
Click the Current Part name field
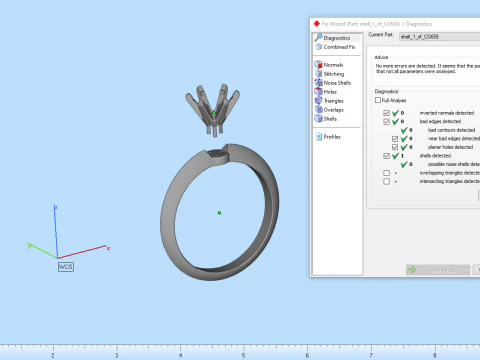[439, 36]
